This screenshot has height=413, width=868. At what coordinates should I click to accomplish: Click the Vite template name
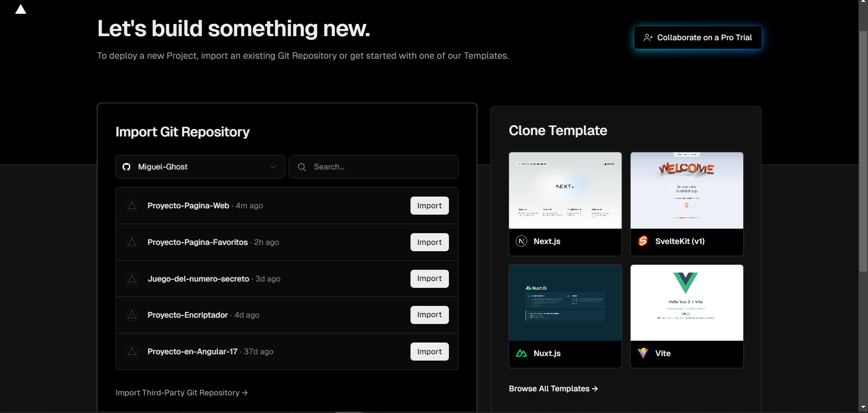pyautogui.click(x=663, y=353)
